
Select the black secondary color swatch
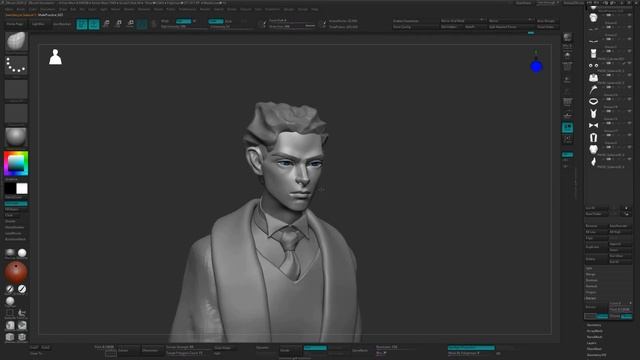(10, 188)
